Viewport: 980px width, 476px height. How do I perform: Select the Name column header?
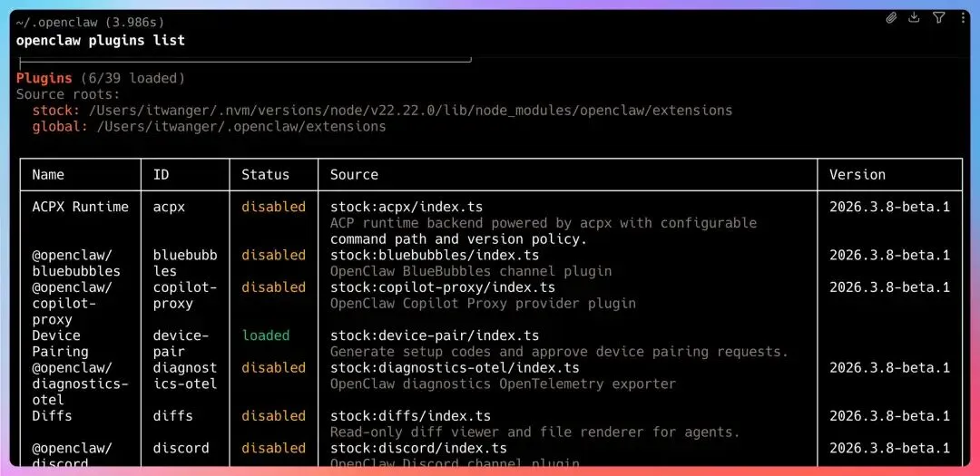click(x=48, y=175)
